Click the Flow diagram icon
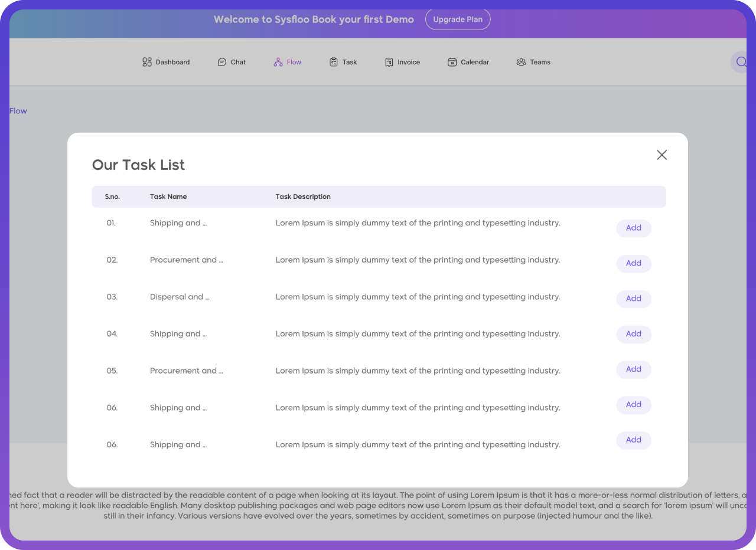Viewport: 756px width, 550px height. point(278,62)
